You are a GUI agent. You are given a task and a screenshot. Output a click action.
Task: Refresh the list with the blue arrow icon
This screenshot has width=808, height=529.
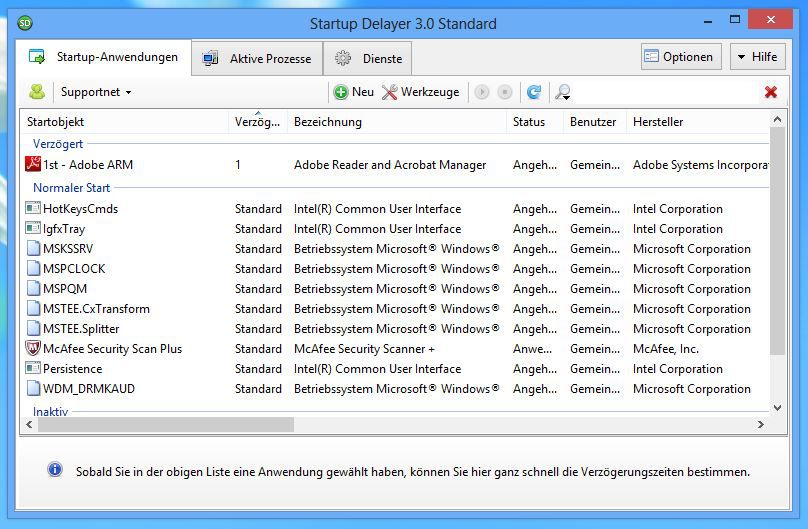point(534,92)
